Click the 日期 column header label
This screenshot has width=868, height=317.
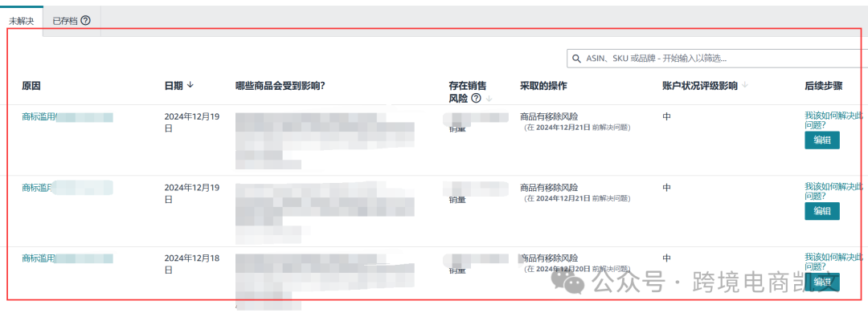click(174, 86)
